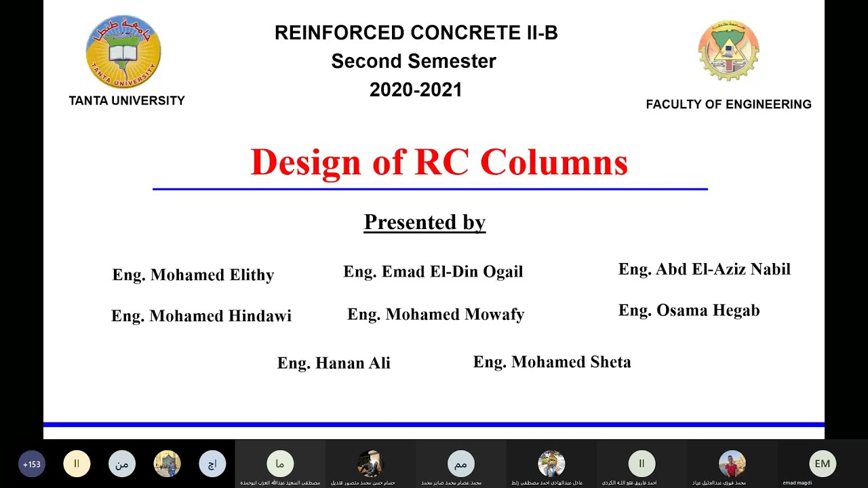Click the "Second Semester" line
The height and width of the screenshot is (488, 868).
(x=414, y=61)
